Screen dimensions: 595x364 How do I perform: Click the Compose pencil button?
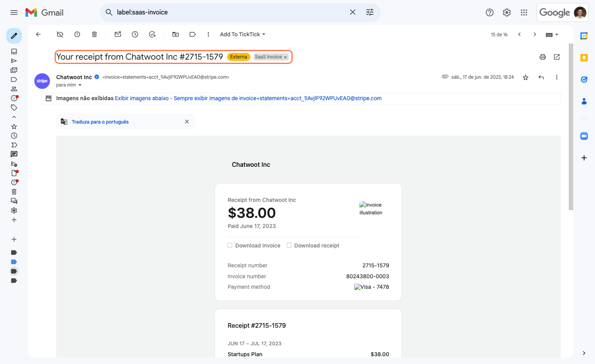(14, 36)
